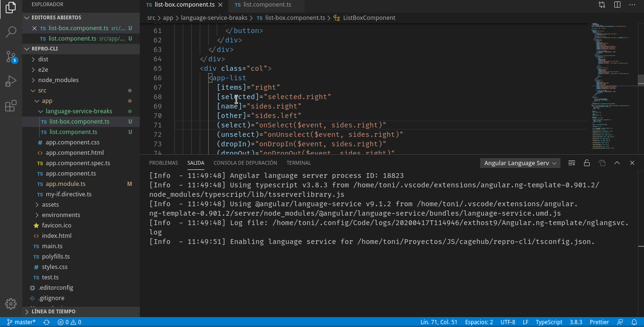Image resolution: width=644 pixels, height=327 pixels.
Task: Open index.html in the explorer
Action: (x=81, y=236)
